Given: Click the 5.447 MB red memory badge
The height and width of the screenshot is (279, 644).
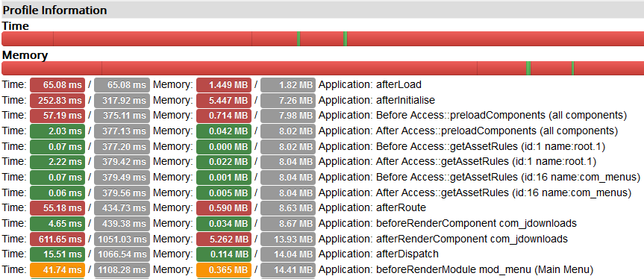Looking at the screenshot, I should [224, 100].
